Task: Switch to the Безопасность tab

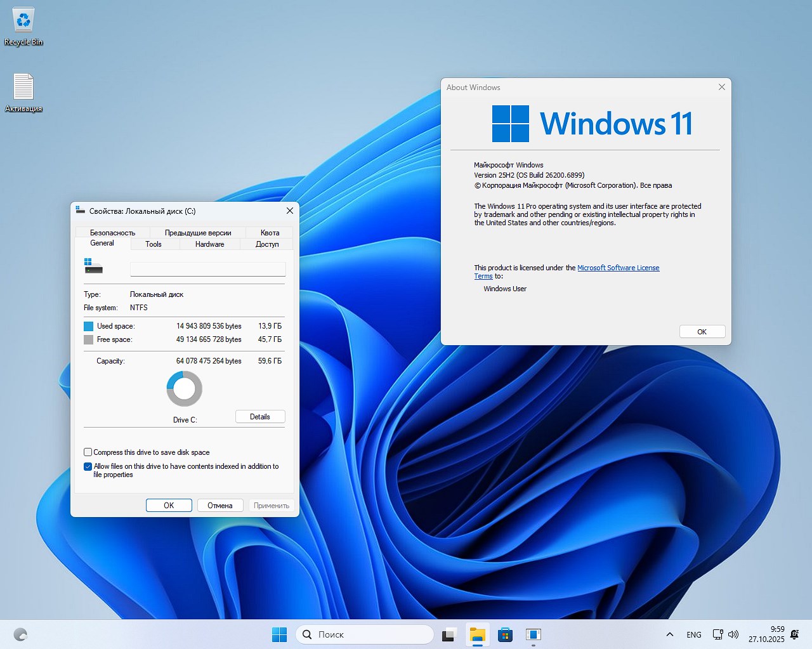Action: point(112,233)
